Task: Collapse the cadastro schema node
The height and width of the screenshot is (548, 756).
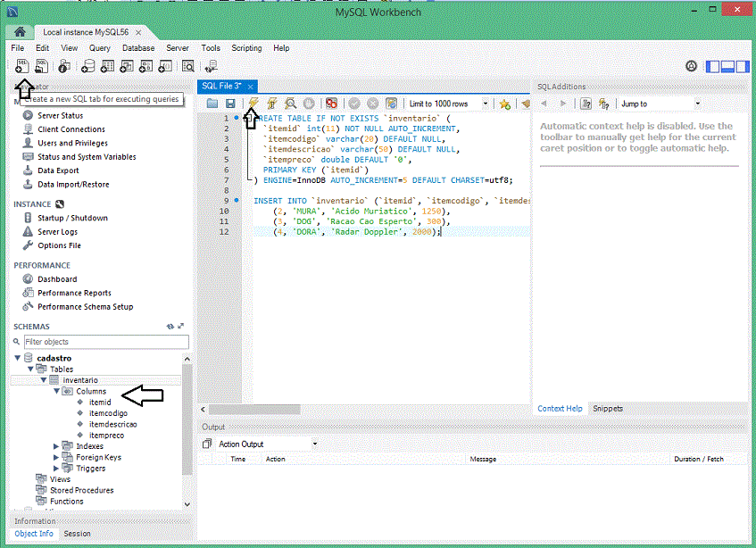Action: (x=17, y=358)
